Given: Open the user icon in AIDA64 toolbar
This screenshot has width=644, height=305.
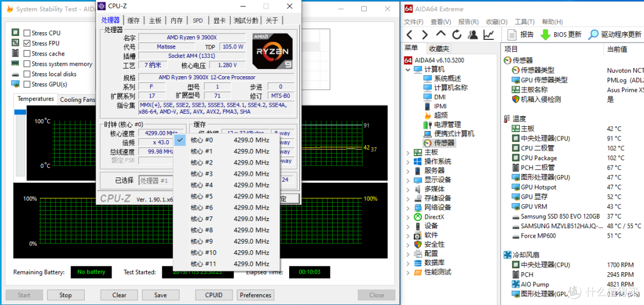Looking at the screenshot, I should coord(473,35).
